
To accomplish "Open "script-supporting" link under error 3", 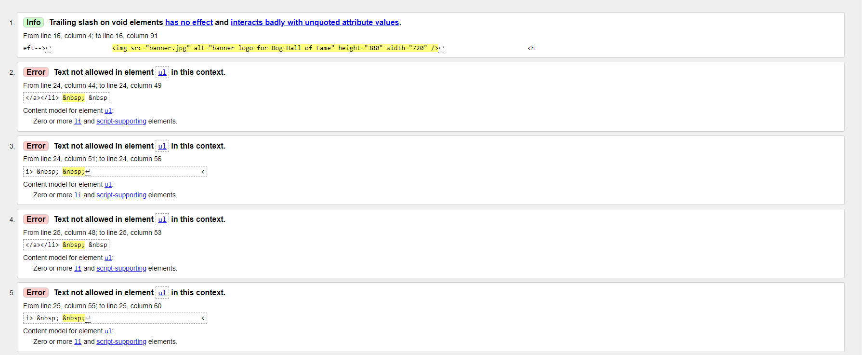I will tap(121, 195).
